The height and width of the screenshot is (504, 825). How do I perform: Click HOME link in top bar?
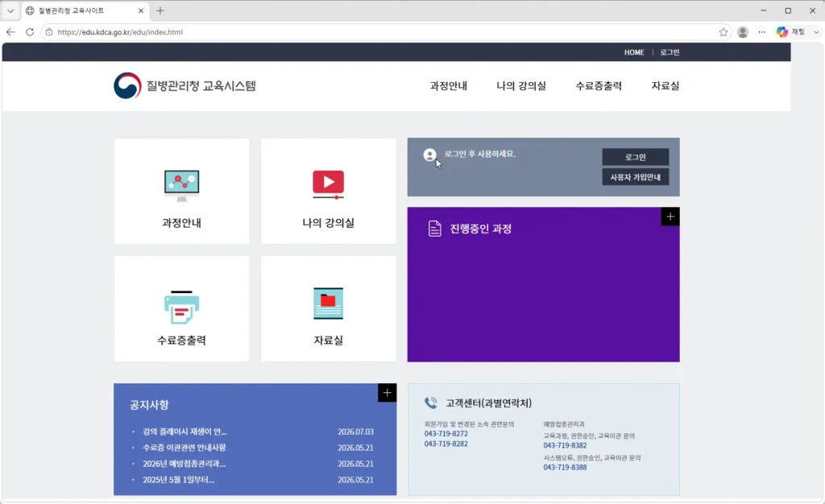pos(634,52)
